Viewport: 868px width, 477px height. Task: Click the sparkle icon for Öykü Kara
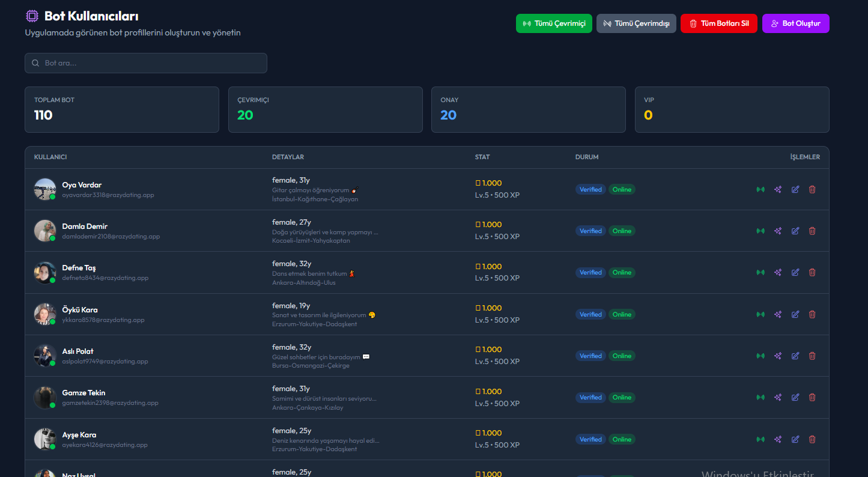[x=778, y=314]
